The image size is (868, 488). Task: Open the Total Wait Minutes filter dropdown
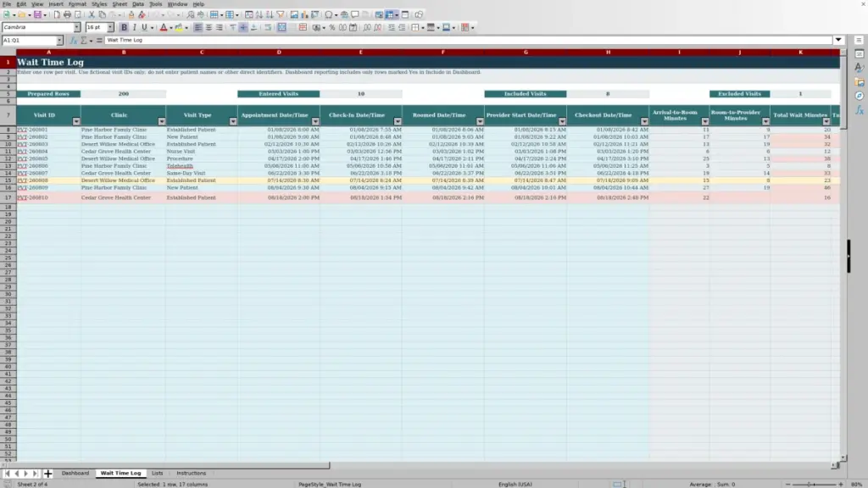(826, 121)
